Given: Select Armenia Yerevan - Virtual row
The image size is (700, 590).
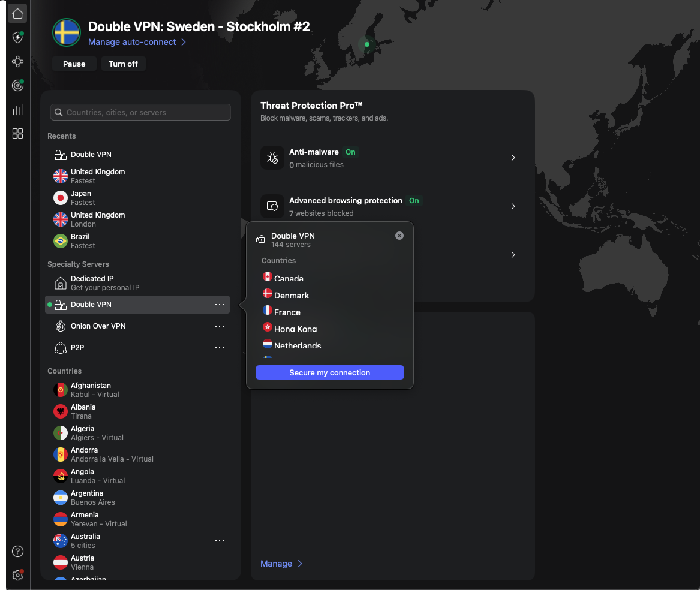Looking at the screenshot, I should (137, 519).
